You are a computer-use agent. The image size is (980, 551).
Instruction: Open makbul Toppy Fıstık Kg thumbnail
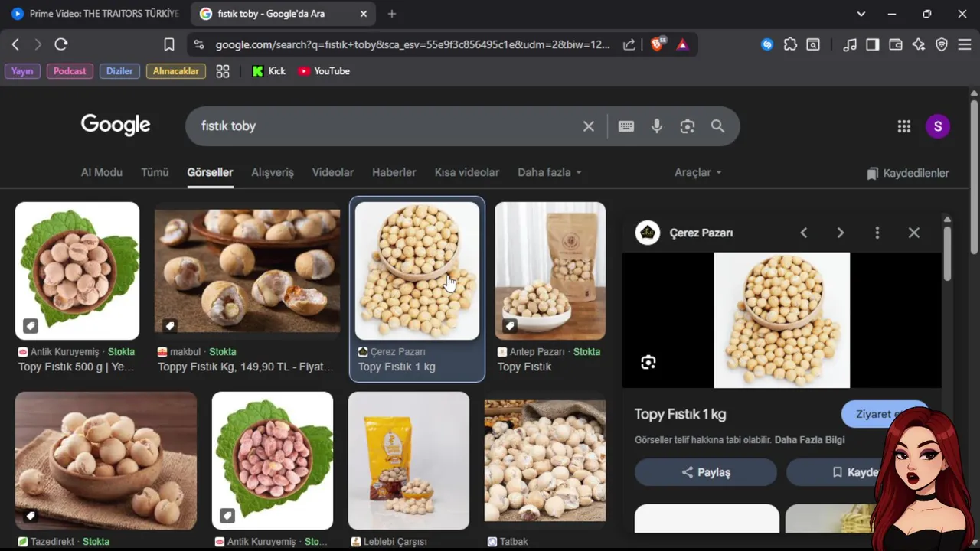[247, 271]
